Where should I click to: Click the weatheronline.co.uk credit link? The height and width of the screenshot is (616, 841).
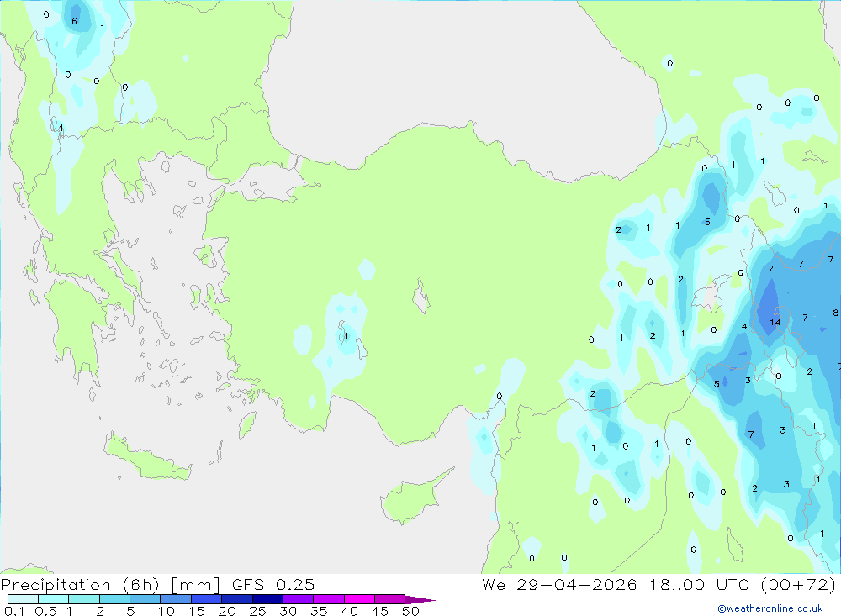[770, 608]
